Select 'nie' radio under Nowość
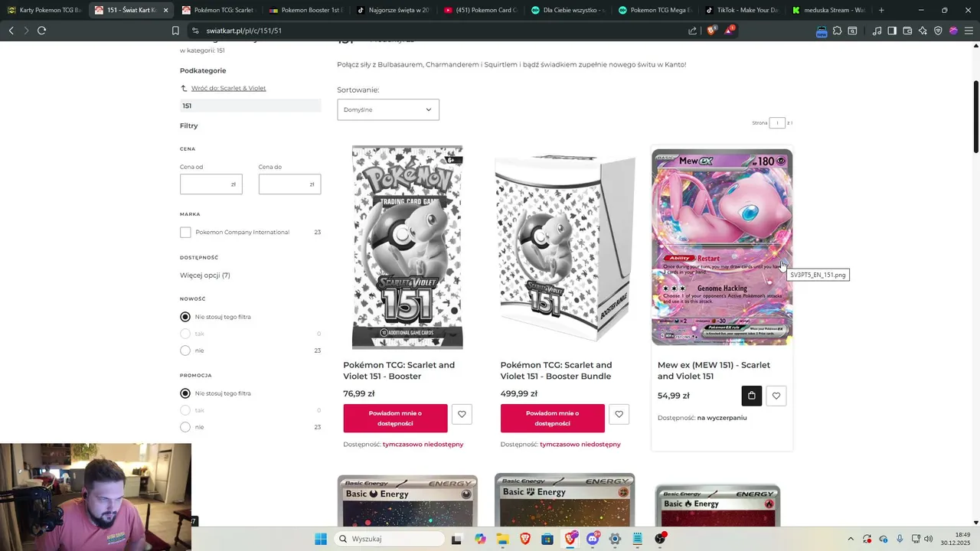 pos(185,350)
